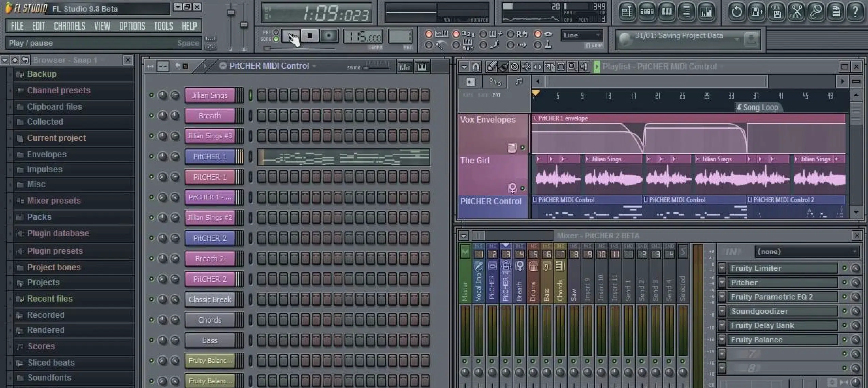Screen dimensions: 868x388
Task: Choose the zoom tool in Playlist toolbar
Action: click(x=572, y=67)
